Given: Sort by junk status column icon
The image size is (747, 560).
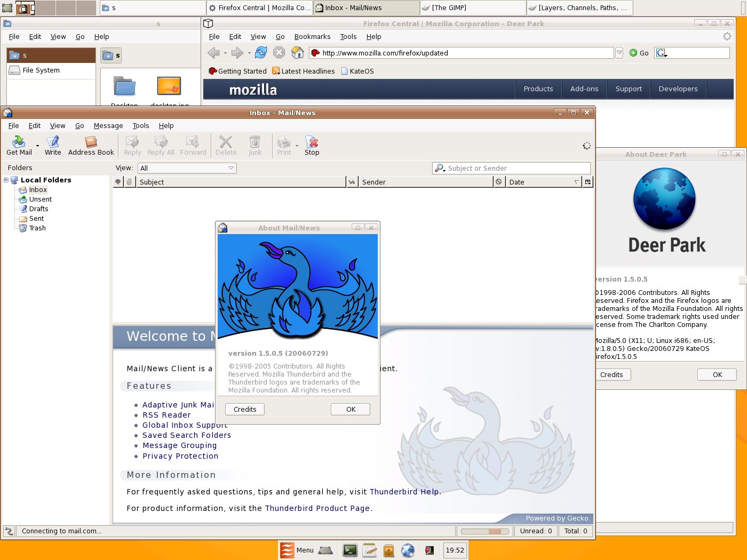Looking at the screenshot, I should [498, 182].
